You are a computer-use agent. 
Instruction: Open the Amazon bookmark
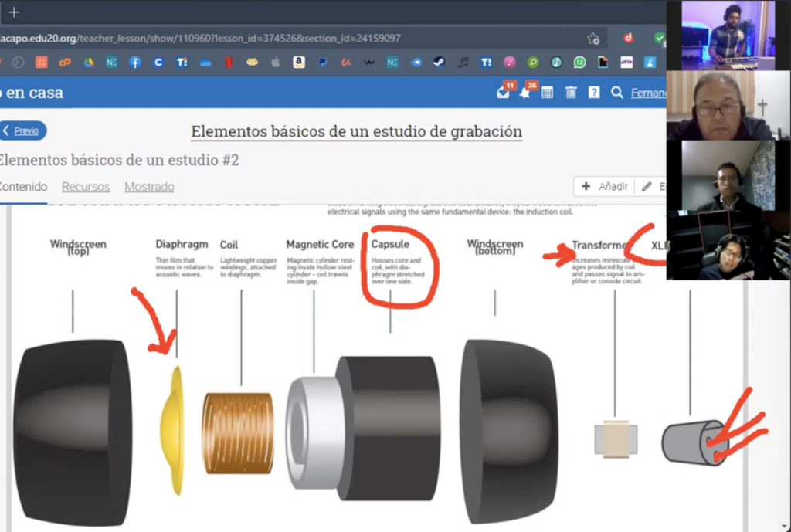coord(299,63)
